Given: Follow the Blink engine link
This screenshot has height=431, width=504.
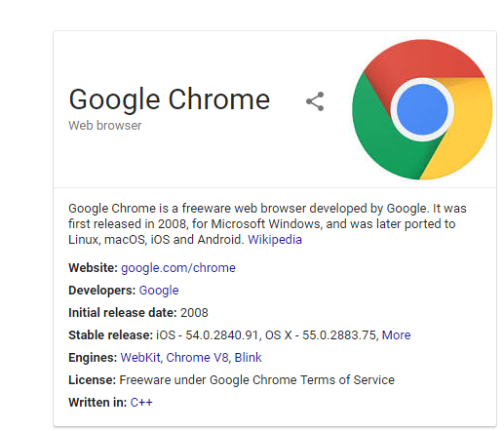Looking at the screenshot, I should pos(248,358).
